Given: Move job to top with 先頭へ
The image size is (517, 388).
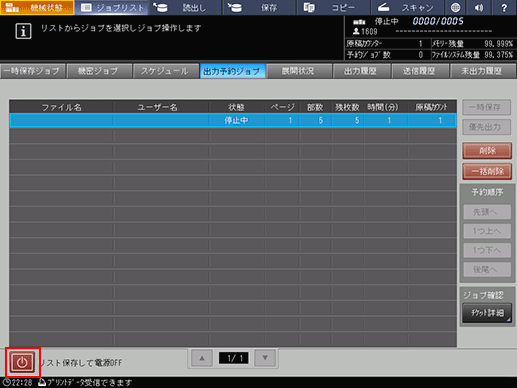Looking at the screenshot, I should pos(487,212).
